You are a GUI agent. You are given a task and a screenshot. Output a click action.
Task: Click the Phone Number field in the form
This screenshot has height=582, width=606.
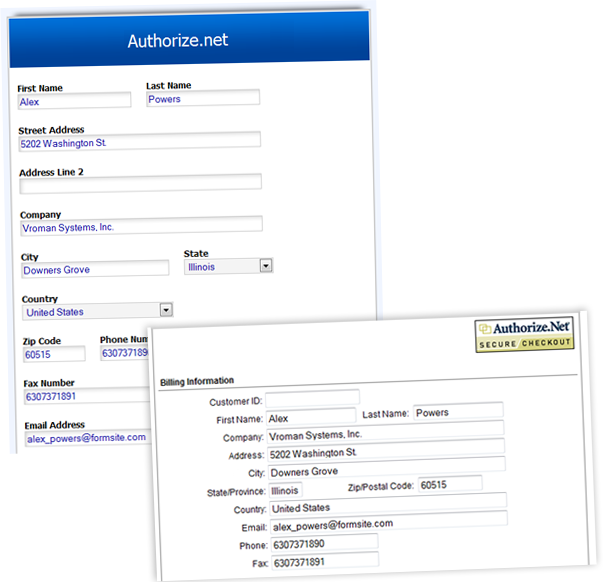coord(125,352)
